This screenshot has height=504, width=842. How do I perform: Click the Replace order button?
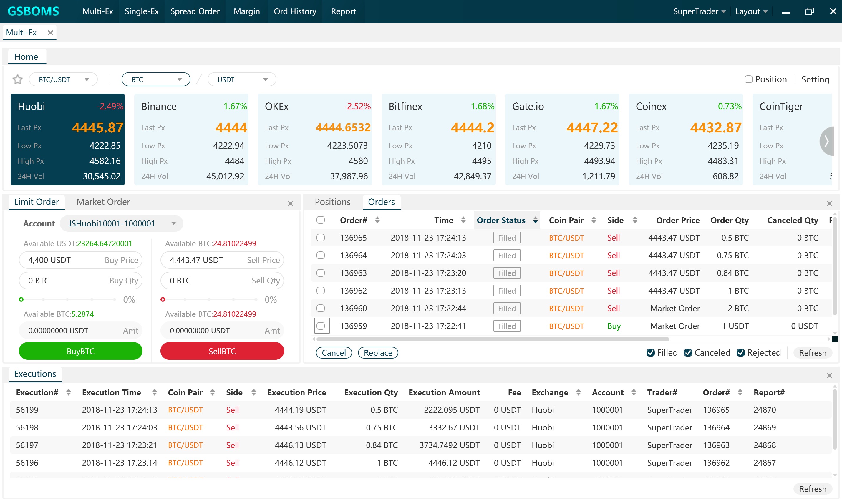[378, 353]
